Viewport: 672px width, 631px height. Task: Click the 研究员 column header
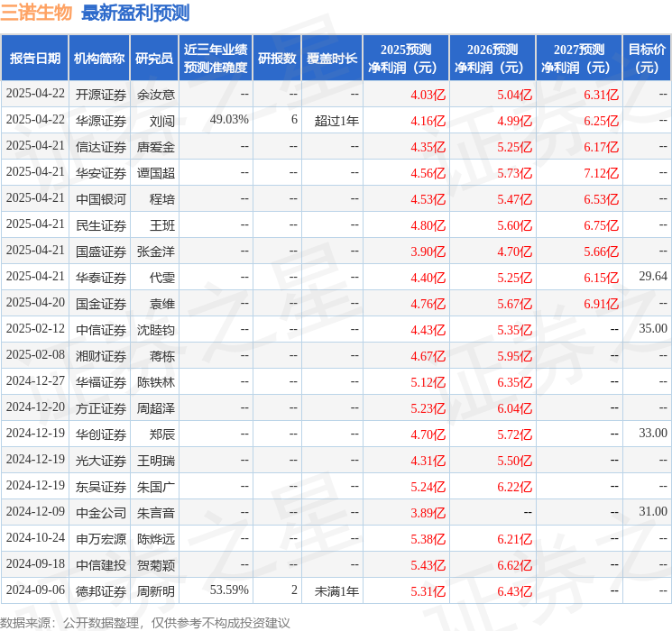click(x=154, y=59)
